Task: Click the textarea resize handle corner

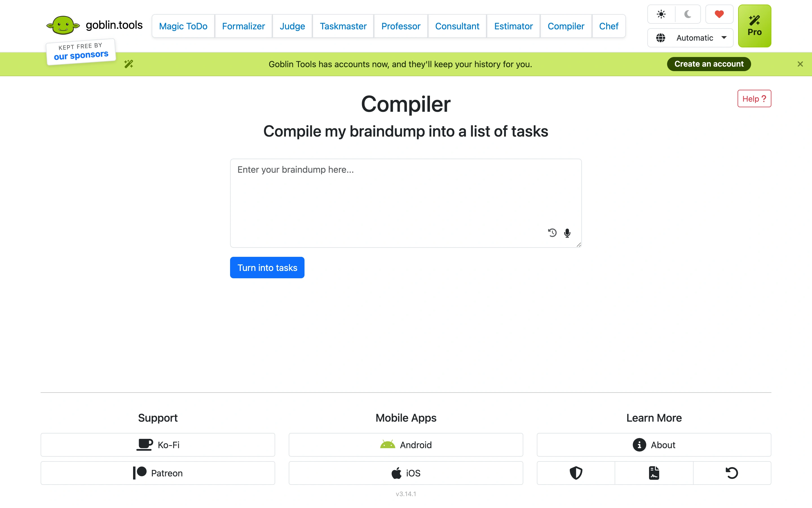Action: (579, 245)
